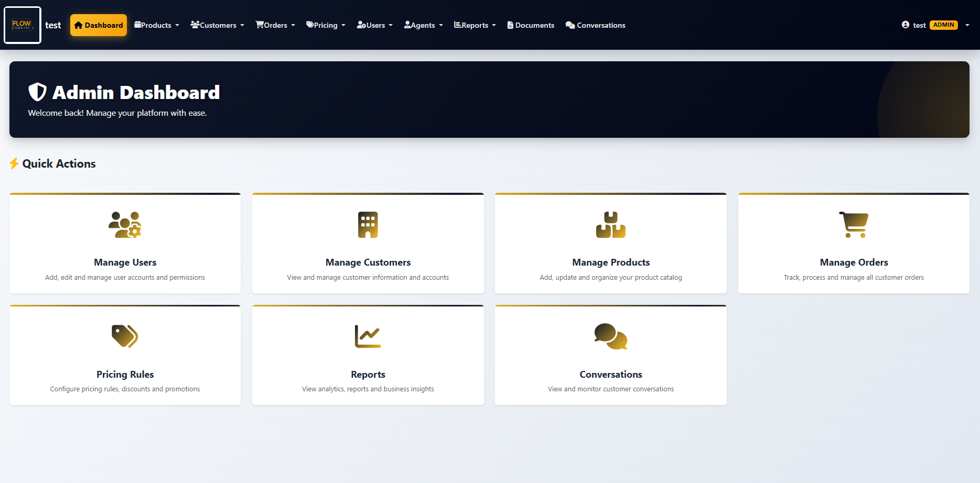The height and width of the screenshot is (483, 980).
Task: Open the Reports menu in the navbar
Action: 474,25
